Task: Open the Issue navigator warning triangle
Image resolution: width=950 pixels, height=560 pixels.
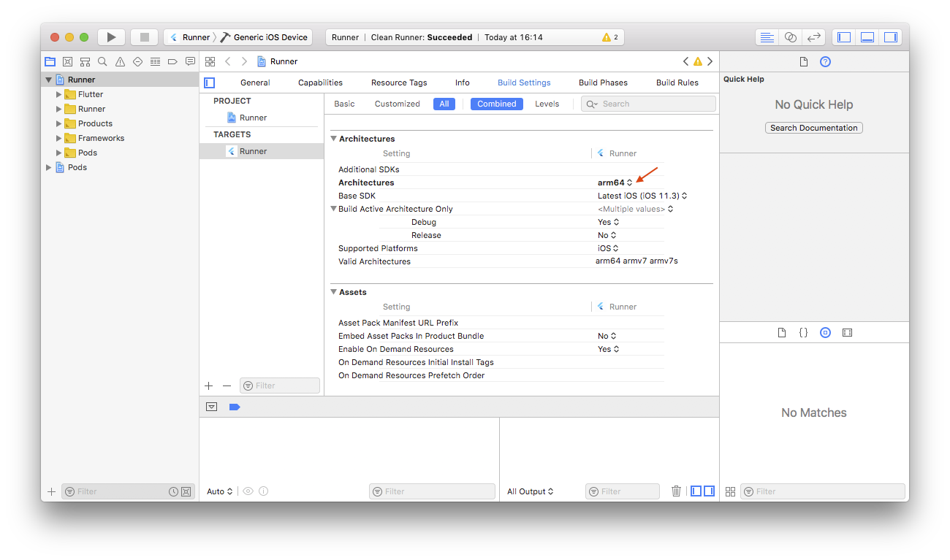Action: 120,61
